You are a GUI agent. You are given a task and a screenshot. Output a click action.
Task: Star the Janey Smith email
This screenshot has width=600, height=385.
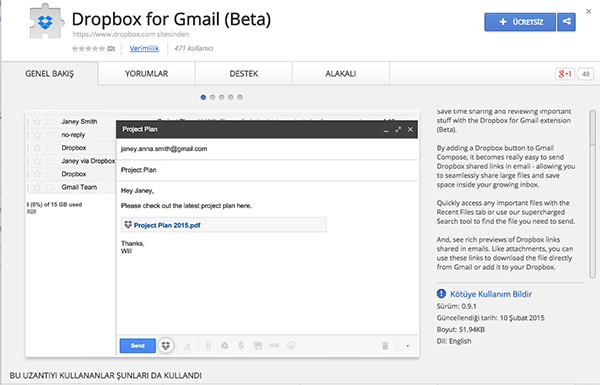point(37,122)
